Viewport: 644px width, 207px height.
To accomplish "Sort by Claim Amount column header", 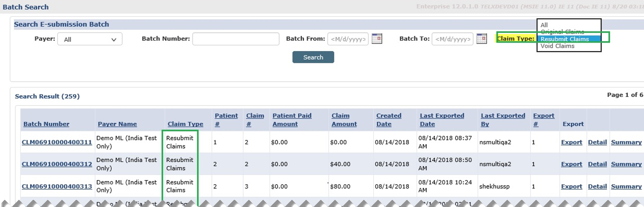I will [x=344, y=120].
